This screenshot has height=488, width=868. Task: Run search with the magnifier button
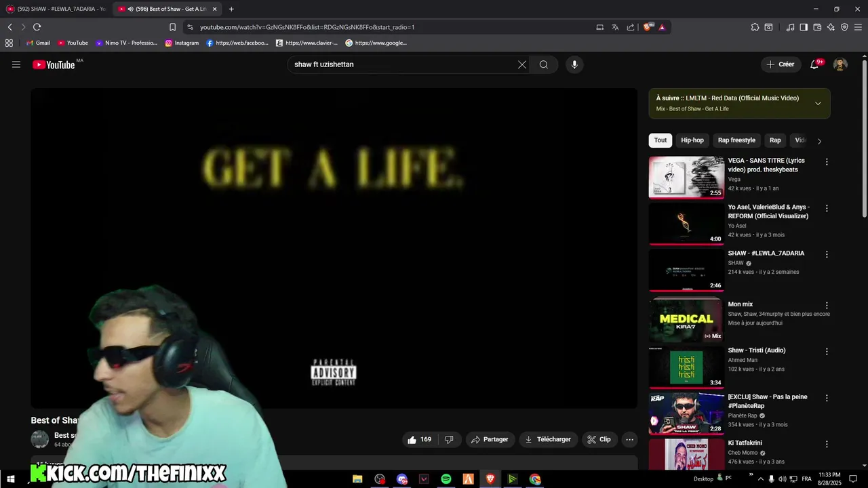tap(544, 64)
